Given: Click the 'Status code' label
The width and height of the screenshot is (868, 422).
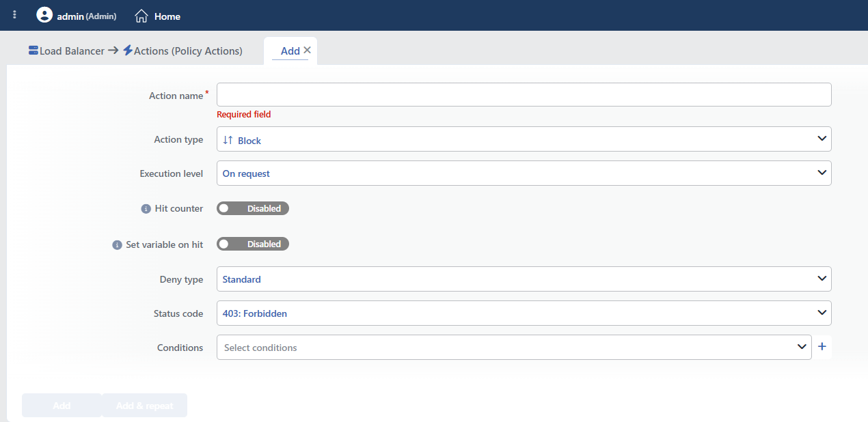Looking at the screenshot, I should 178,313.
